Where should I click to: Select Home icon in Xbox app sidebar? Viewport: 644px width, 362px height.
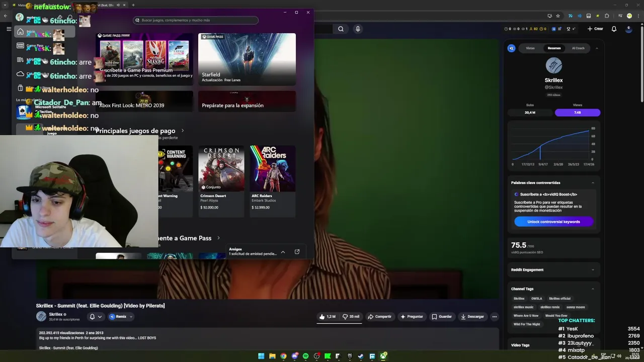[x=20, y=32]
